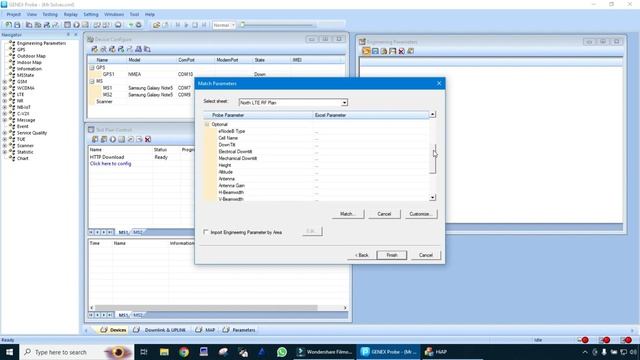
Task: Select the Electrical Downtilt parameter row
Action: click(316, 151)
